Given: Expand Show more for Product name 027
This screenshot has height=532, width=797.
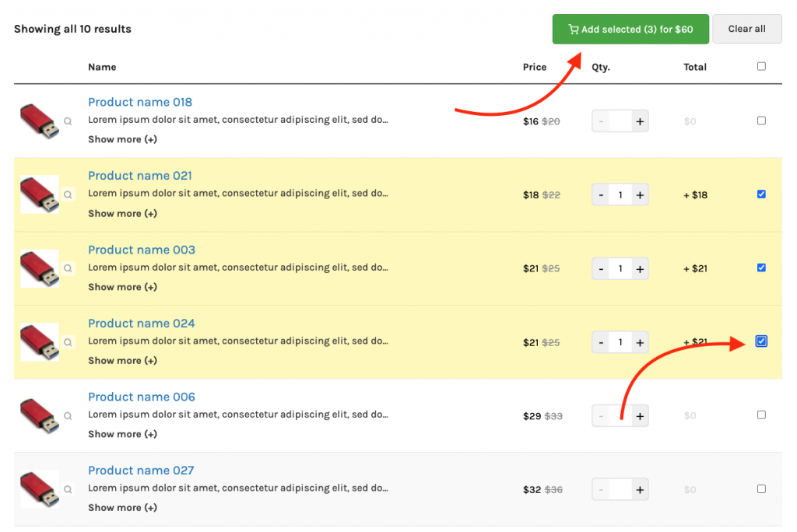Looking at the screenshot, I should (122, 507).
